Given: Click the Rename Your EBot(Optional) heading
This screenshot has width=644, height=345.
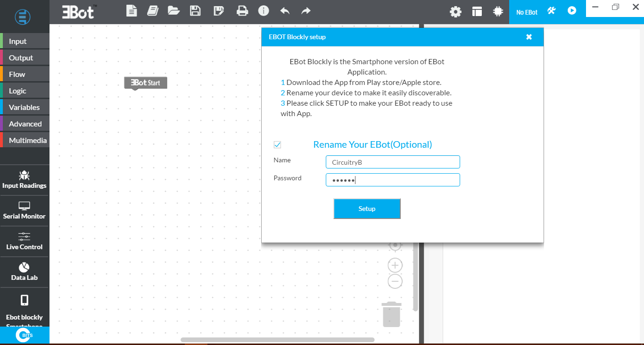Looking at the screenshot, I should point(372,144).
